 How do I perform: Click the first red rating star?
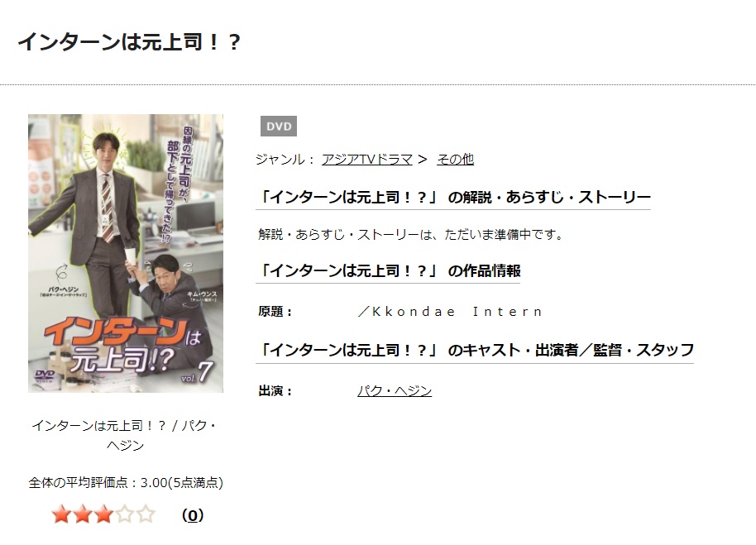tap(62, 514)
